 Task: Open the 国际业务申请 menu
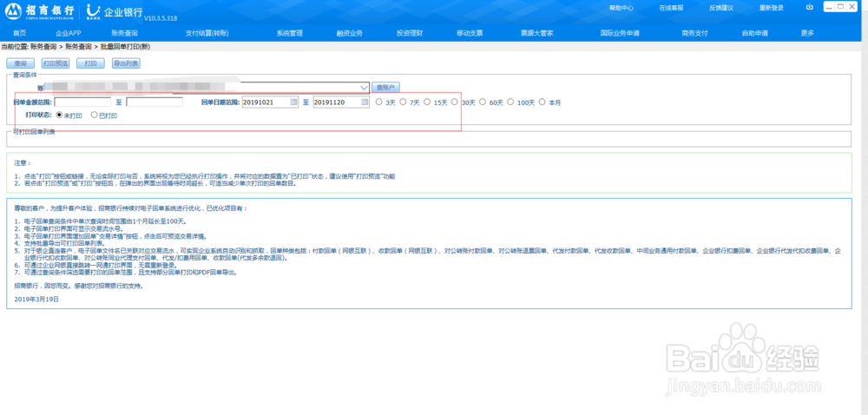point(620,33)
